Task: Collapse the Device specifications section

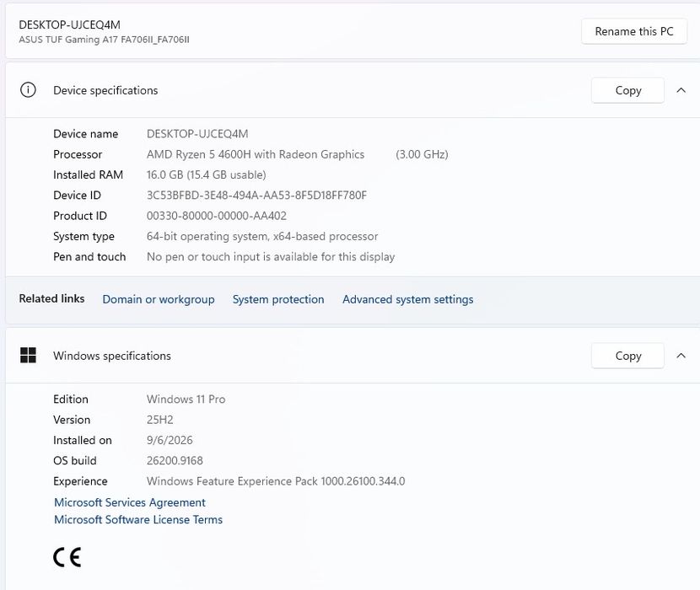Action: coord(681,90)
